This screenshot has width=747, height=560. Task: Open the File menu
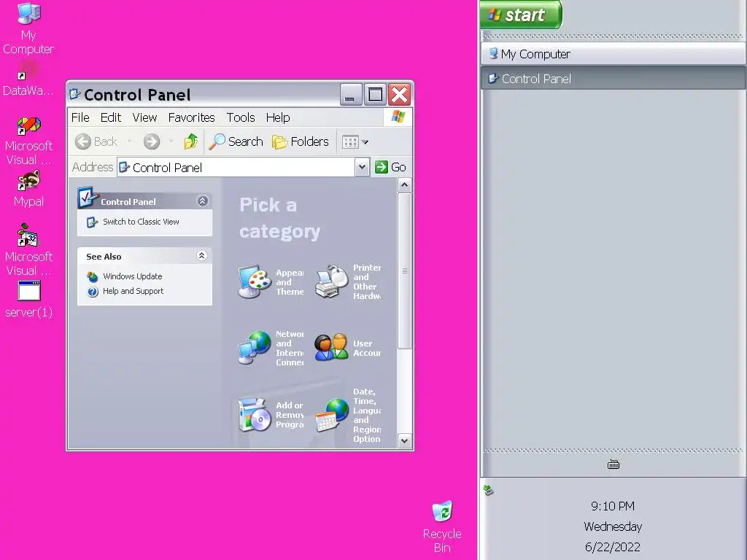tap(80, 117)
